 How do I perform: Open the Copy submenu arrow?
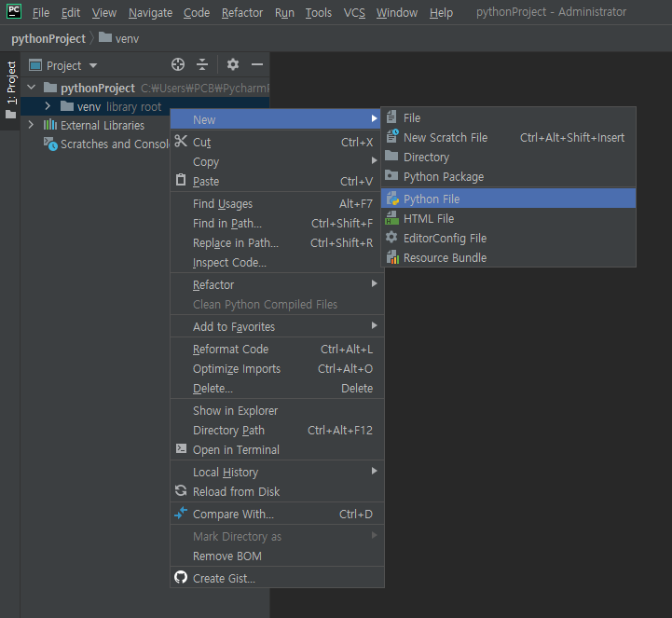point(374,160)
